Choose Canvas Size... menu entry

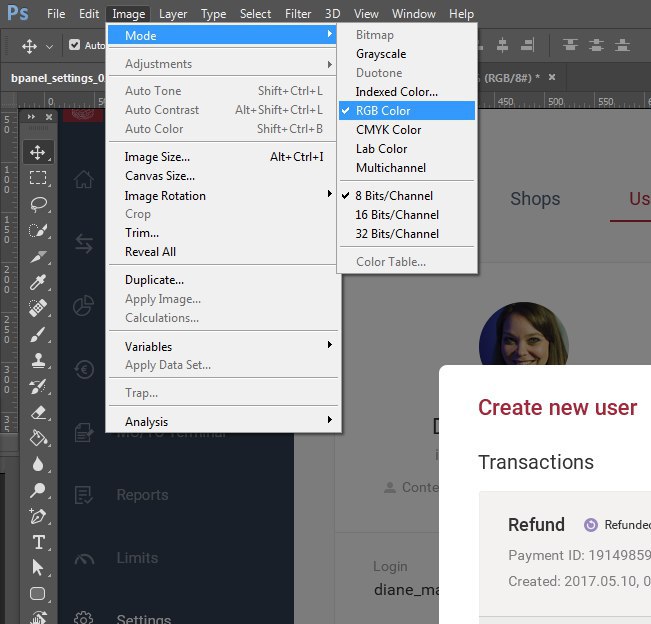[x=222, y=176]
